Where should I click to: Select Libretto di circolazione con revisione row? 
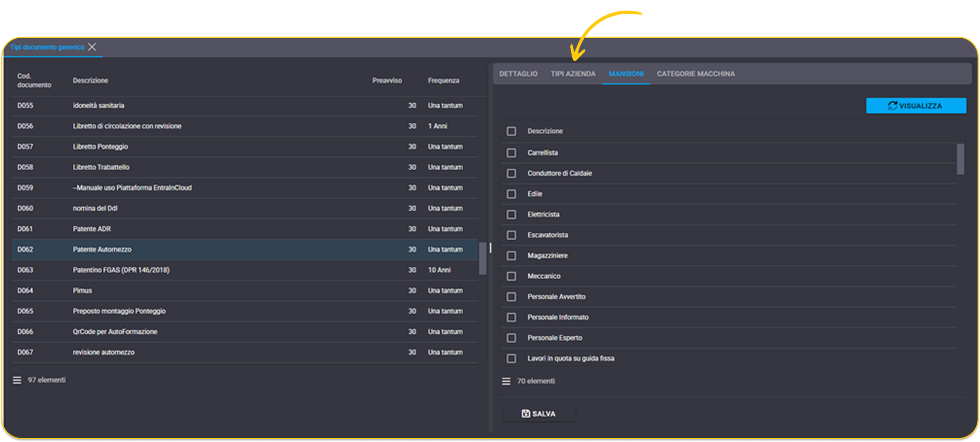point(245,126)
